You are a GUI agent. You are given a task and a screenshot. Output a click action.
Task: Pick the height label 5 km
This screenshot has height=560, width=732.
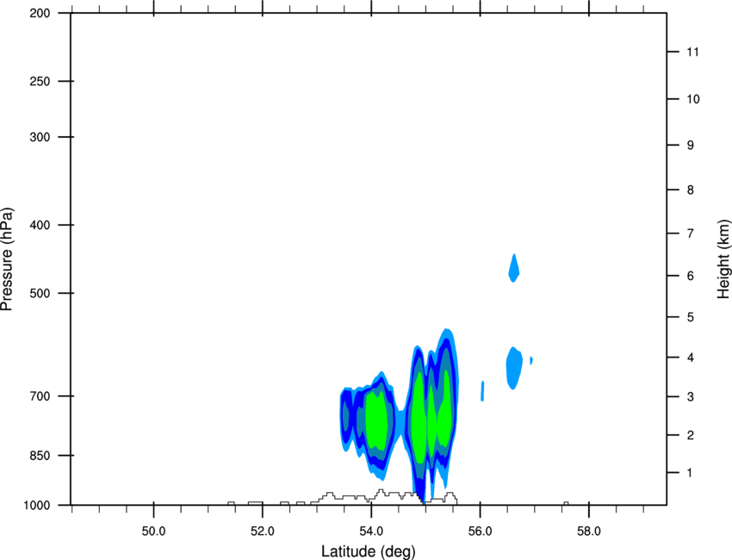[x=691, y=318]
